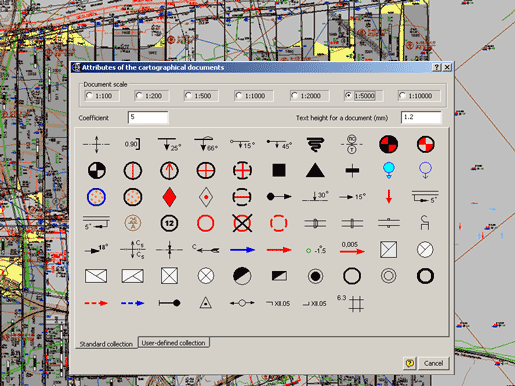Select the crossed-out red circle symbol

click(242, 223)
